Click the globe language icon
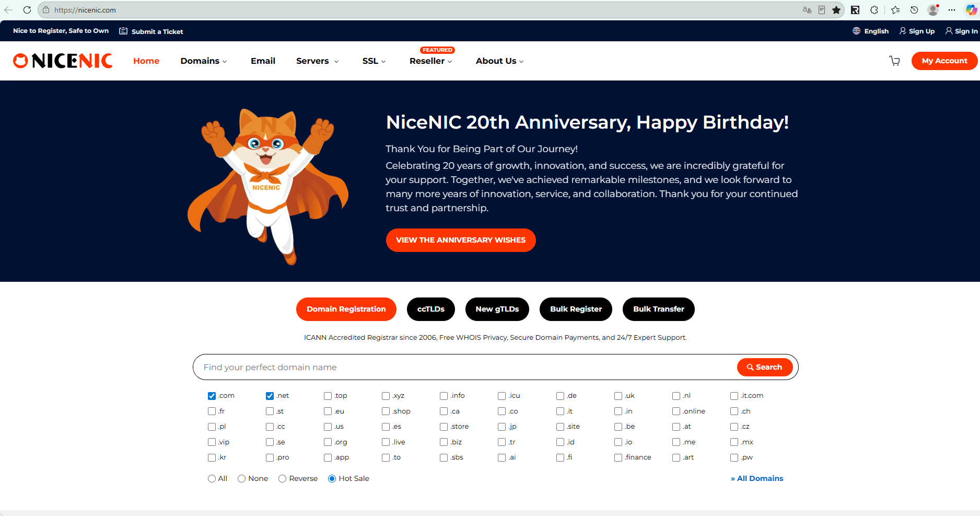Viewport: 980px width, 516px height. coord(857,31)
